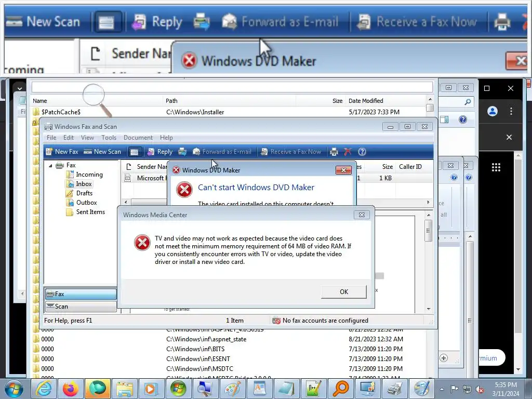Image resolution: width=532 pixels, height=399 pixels.
Task: Open the File menu in Fax and Scan
Action: (51, 137)
